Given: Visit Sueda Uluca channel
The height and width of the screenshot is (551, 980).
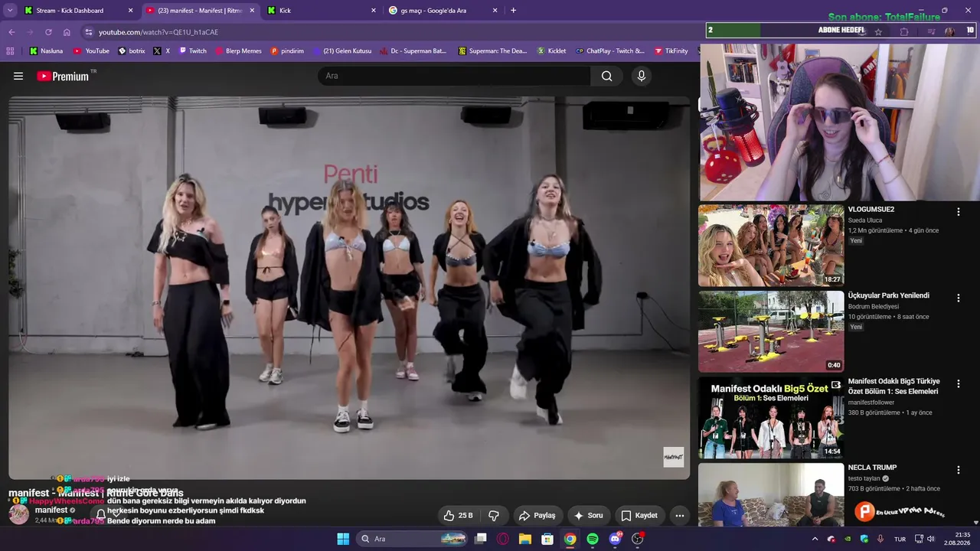Looking at the screenshot, I should click(x=865, y=220).
